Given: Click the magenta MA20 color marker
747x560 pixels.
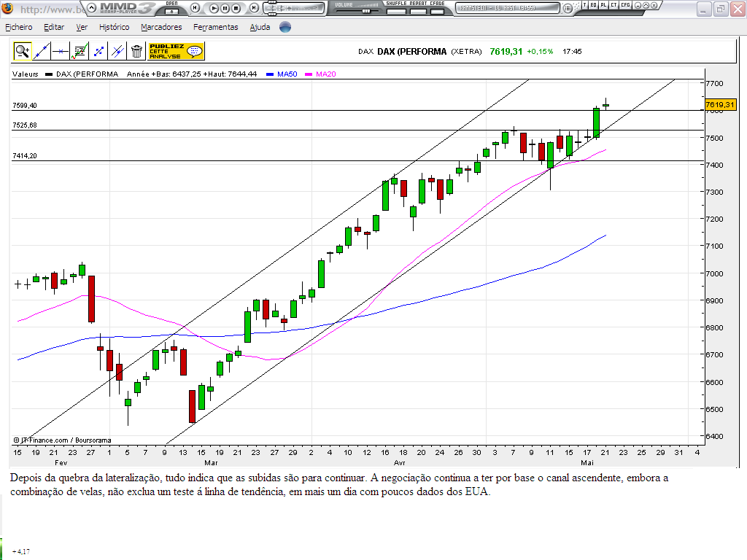Looking at the screenshot, I should coord(309,74).
